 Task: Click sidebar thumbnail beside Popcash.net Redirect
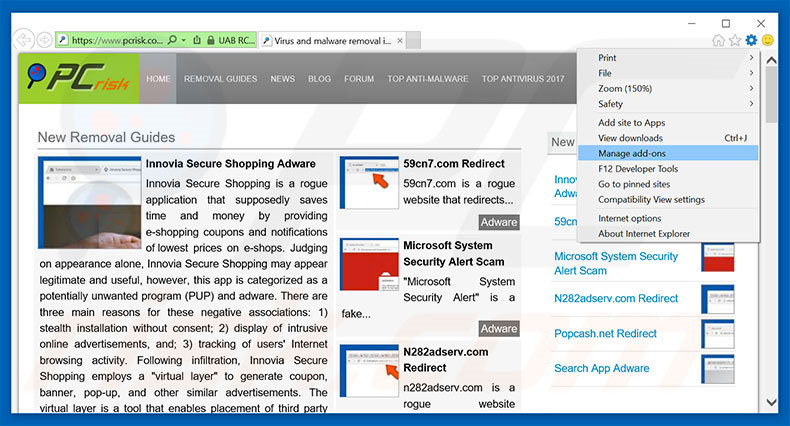point(718,334)
